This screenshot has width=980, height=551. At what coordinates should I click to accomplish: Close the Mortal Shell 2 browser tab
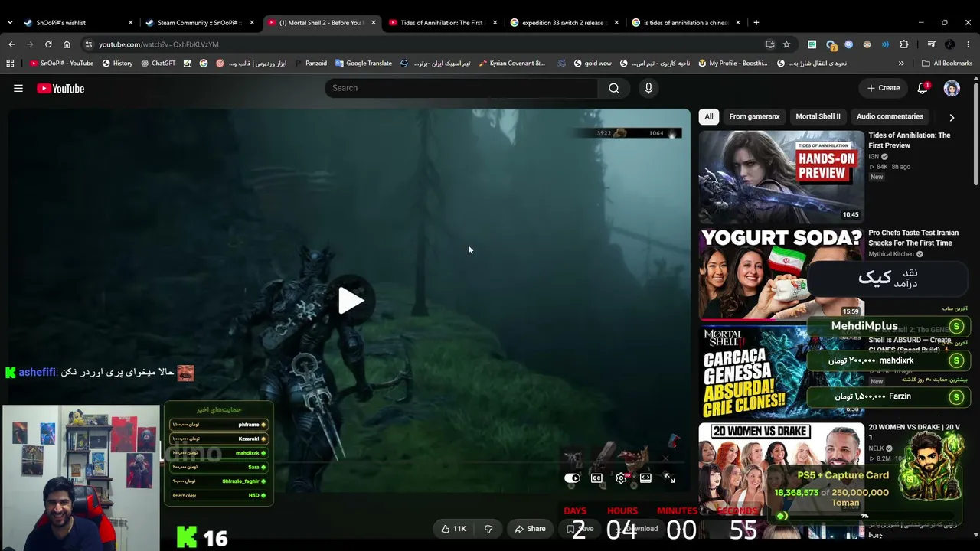(374, 23)
